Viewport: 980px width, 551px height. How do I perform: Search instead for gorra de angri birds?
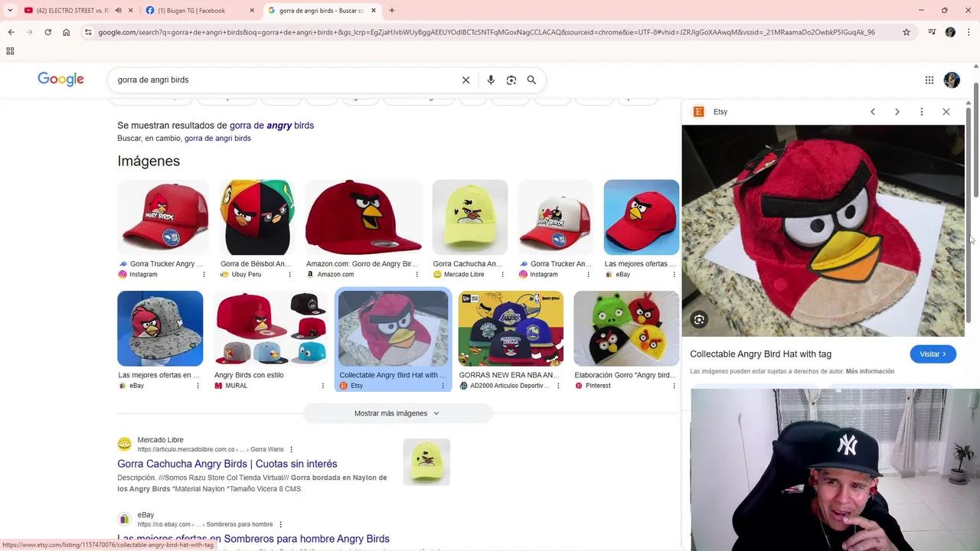pos(217,139)
